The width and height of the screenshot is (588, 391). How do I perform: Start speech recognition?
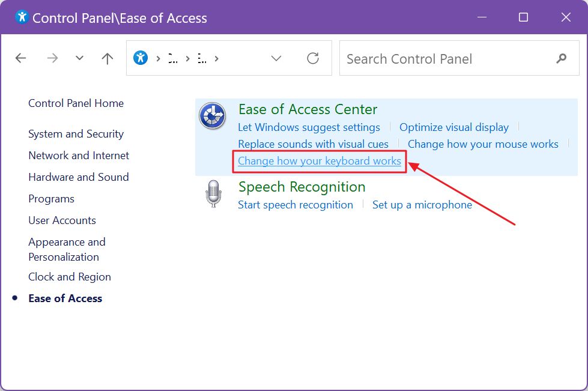pyautogui.click(x=296, y=204)
